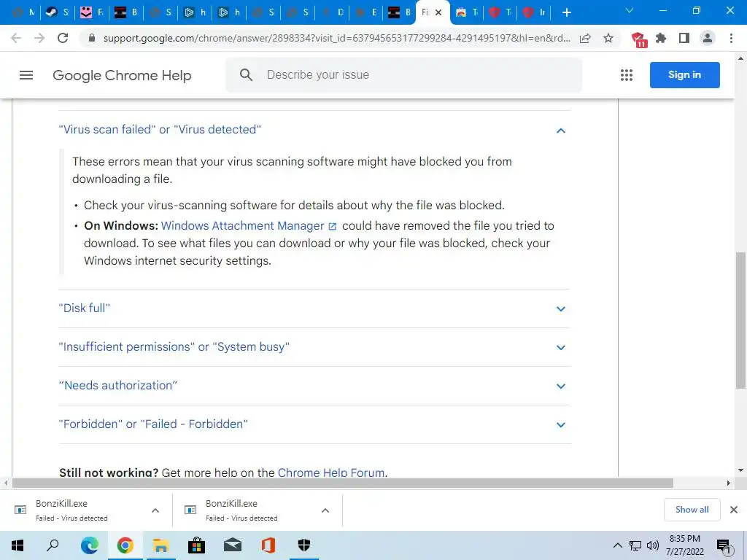The image size is (747, 560).
Task: Open options arrow for first BonziKill.exe download
Action: [x=155, y=510]
